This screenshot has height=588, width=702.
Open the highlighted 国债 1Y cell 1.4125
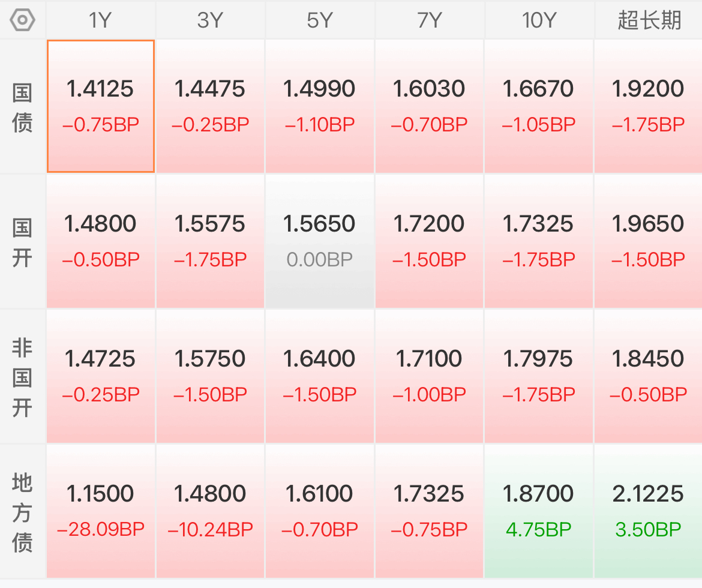101,106
